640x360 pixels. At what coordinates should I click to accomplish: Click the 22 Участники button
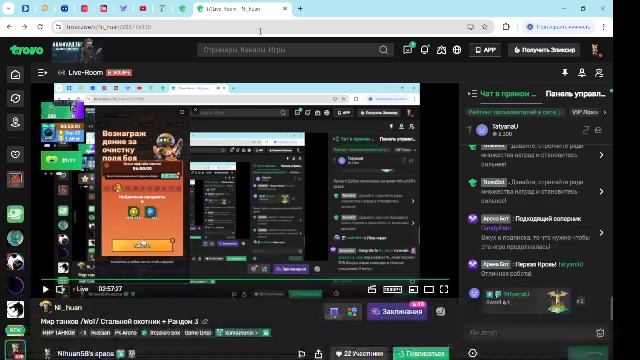pos(359,353)
